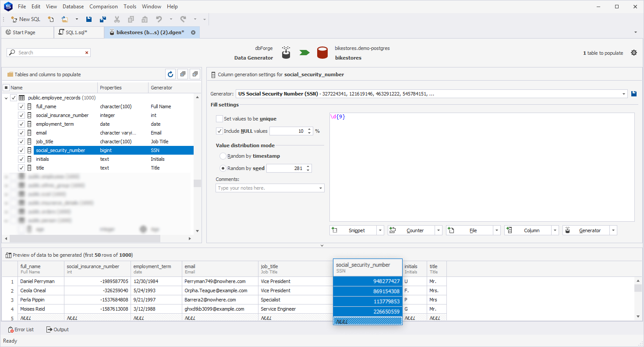Open the dropdown next to Open file

[x=77, y=19]
